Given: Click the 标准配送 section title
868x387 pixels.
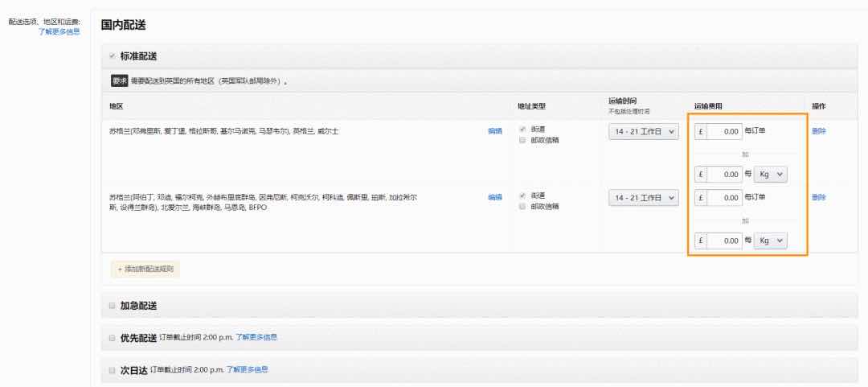Looking at the screenshot, I should point(138,56).
